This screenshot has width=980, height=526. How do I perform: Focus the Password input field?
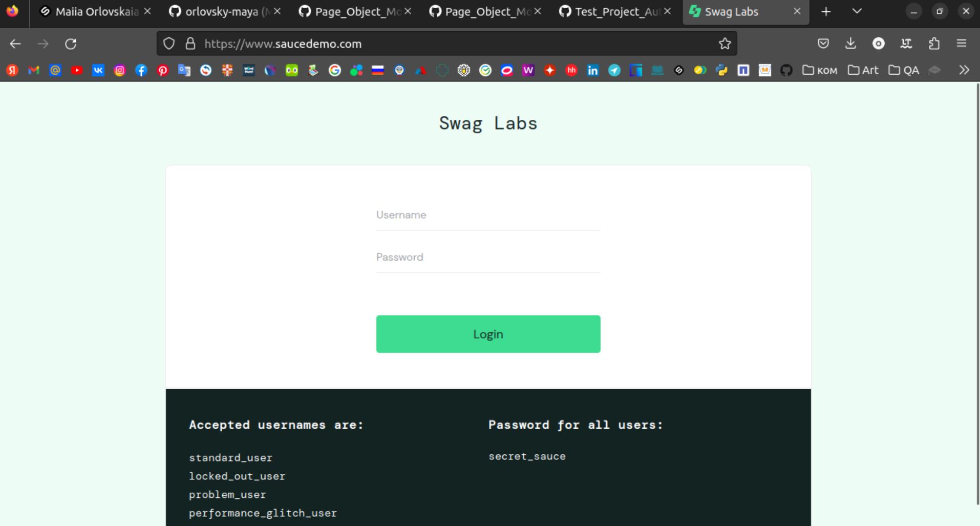tap(488, 257)
